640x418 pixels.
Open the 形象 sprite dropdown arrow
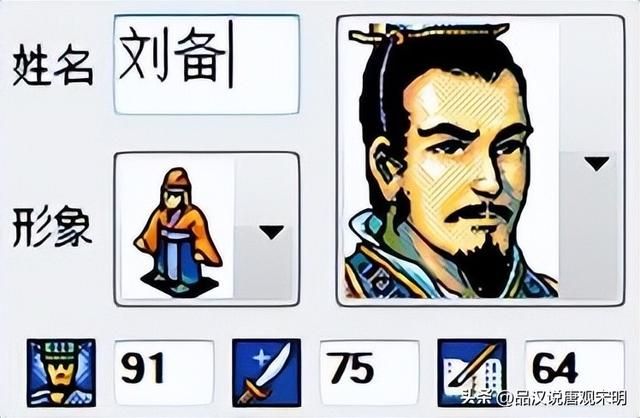(x=271, y=232)
